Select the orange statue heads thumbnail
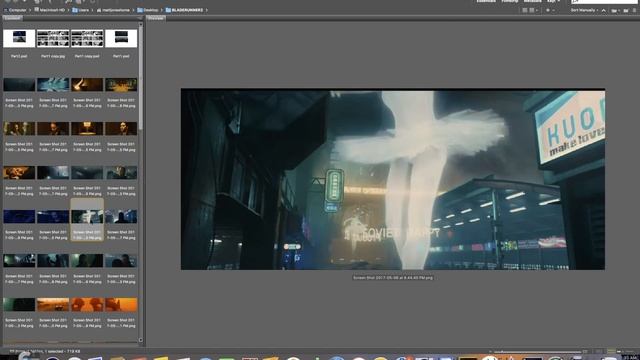640x360 pixels. coord(87,304)
